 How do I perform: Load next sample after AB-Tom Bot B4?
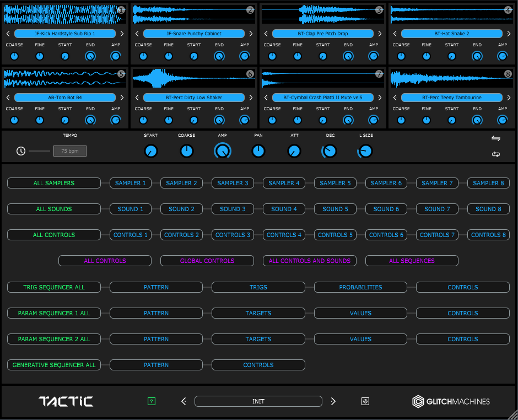(x=122, y=98)
